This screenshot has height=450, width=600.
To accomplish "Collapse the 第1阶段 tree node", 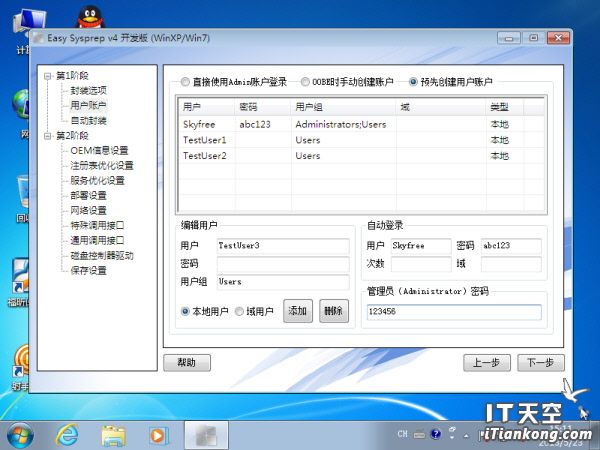I will coord(48,76).
